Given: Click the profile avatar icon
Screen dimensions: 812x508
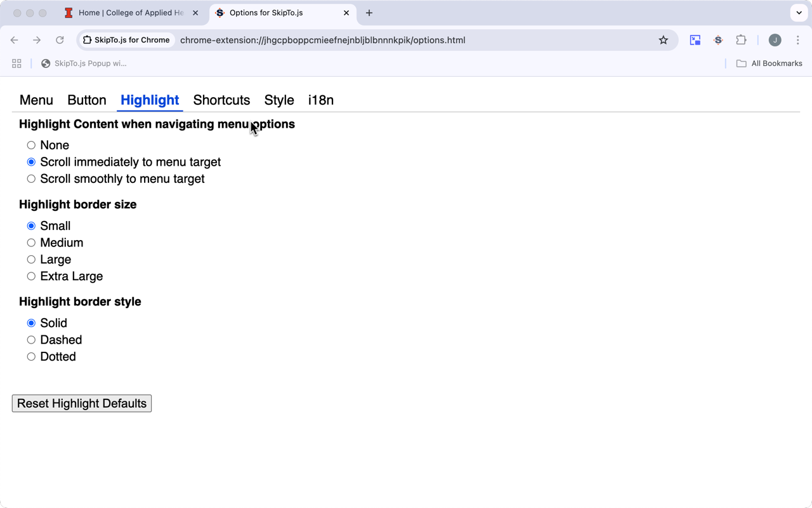Looking at the screenshot, I should coord(775,40).
